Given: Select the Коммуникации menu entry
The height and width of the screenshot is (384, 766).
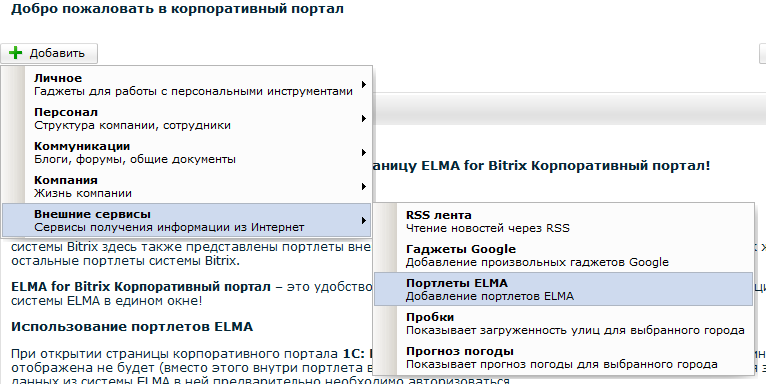Looking at the screenshot, I should coord(187,152).
